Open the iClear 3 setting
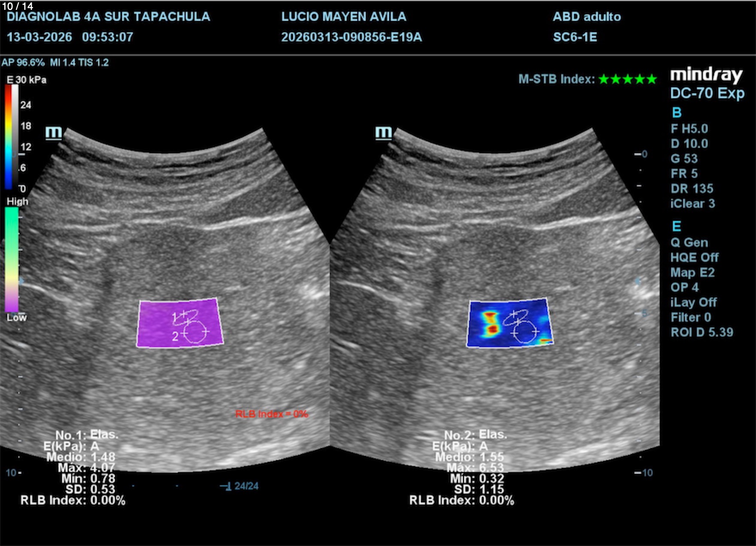Viewport: 756px width, 546px height. click(x=692, y=203)
